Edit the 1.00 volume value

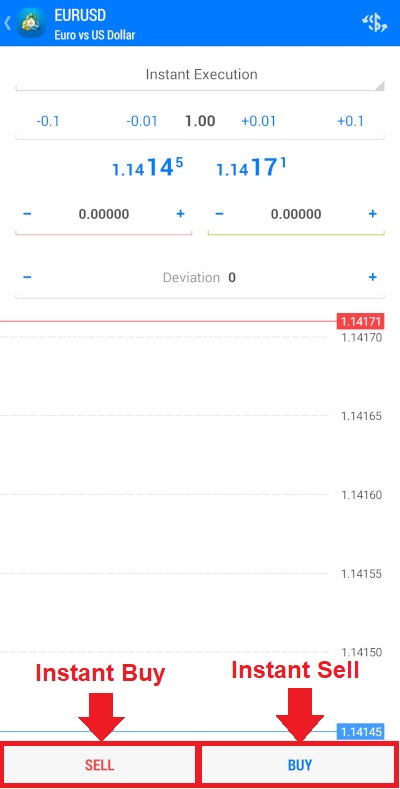click(200, 121)
